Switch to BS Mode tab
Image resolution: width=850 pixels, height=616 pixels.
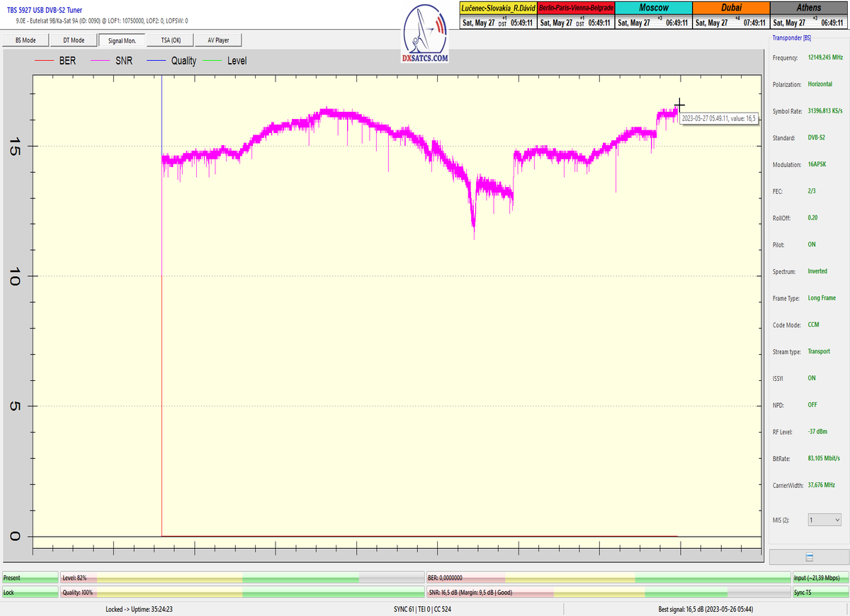coord(25,40)
